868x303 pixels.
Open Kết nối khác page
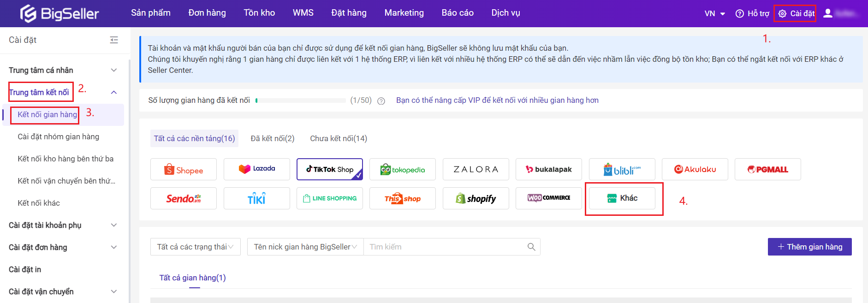pyautogui.click(x=39, y=203)
